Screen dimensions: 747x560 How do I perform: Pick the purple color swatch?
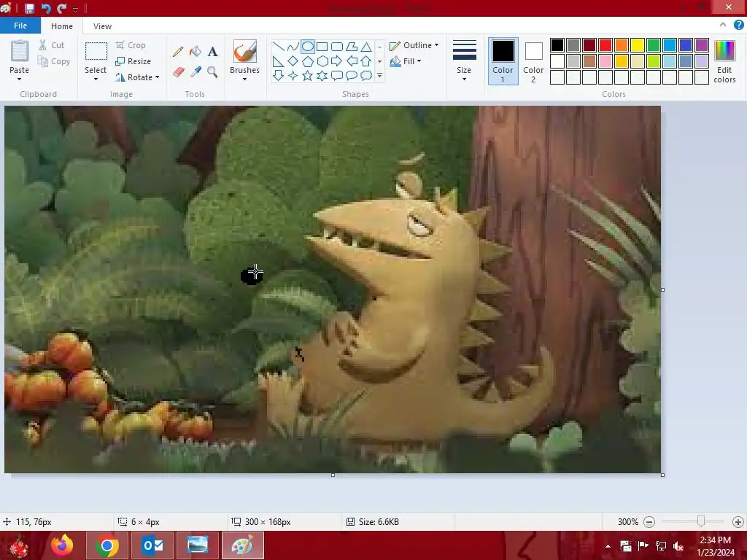click(702, 45)
